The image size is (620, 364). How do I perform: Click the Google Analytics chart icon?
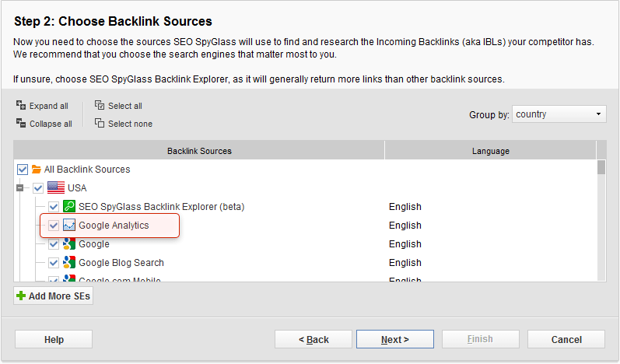69,226
